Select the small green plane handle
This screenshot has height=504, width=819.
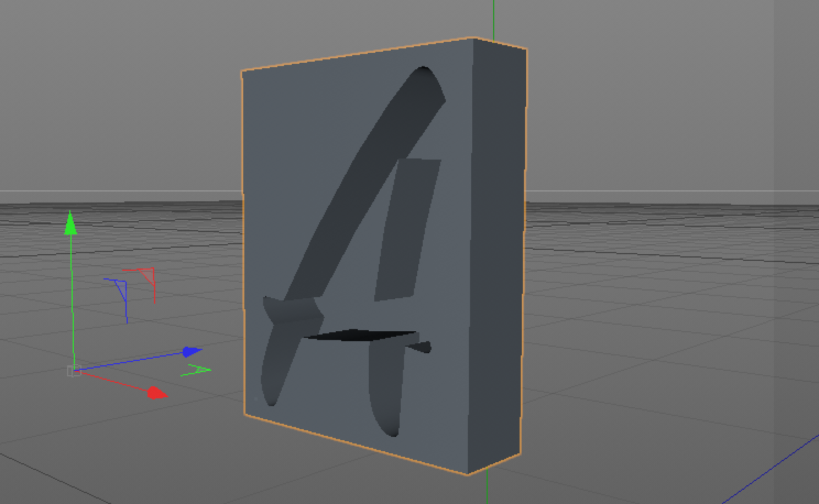pos(195,370)
